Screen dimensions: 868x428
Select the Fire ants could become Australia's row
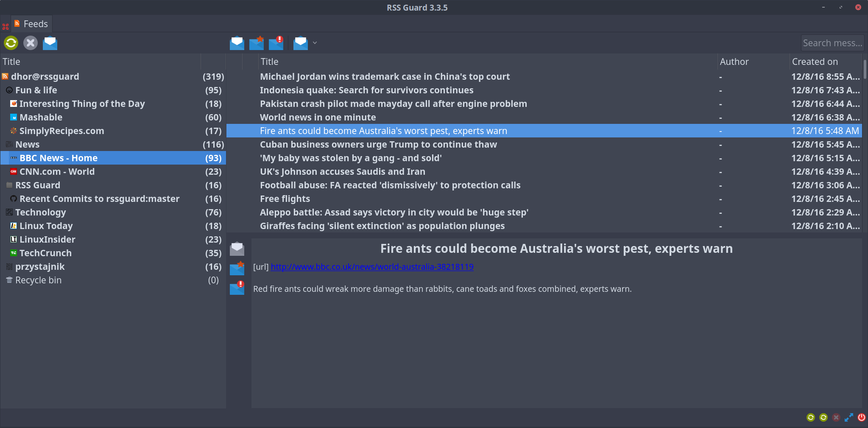pyautogui.click(x=544, y=131)
